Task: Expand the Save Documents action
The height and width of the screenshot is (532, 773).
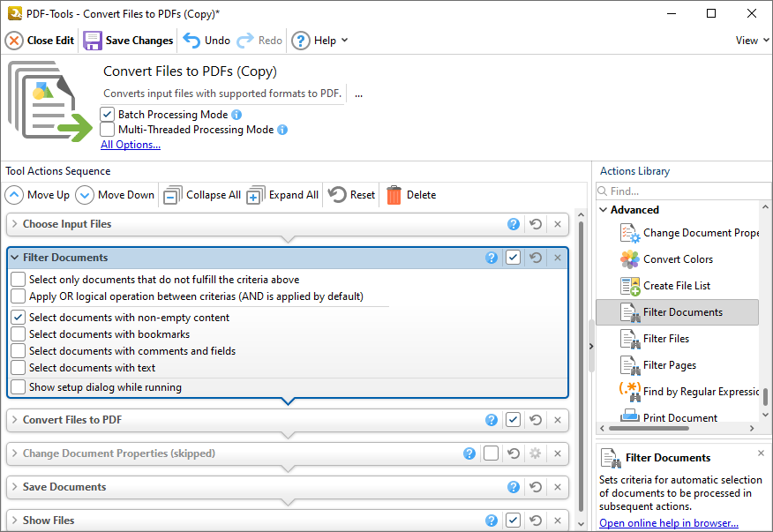Action: coord(15,487)
